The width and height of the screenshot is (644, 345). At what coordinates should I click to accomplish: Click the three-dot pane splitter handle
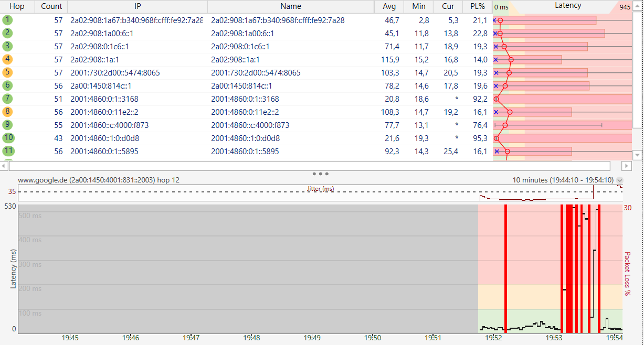320,173
